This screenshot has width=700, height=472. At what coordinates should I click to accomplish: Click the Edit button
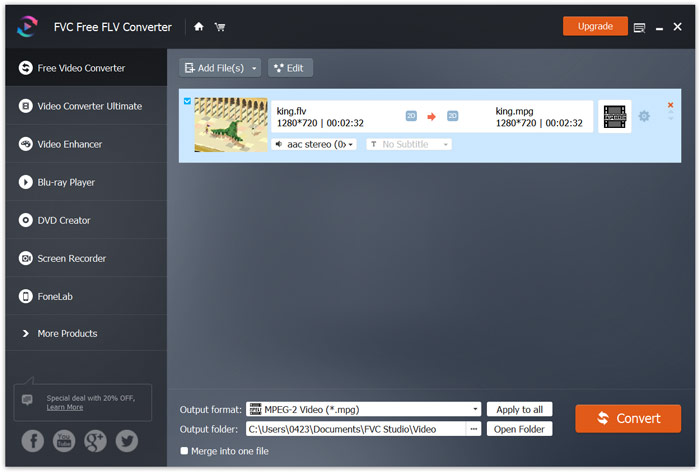(x=290, y=68)
